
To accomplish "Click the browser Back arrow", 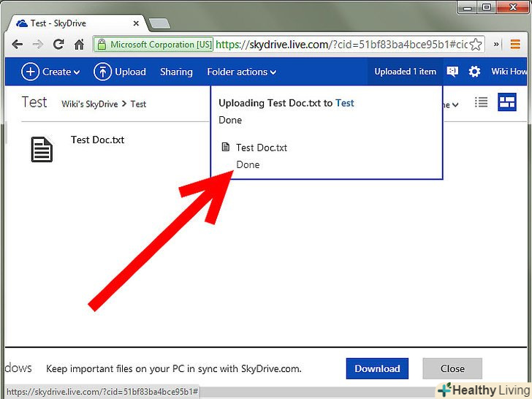I will tap(18, 45).
